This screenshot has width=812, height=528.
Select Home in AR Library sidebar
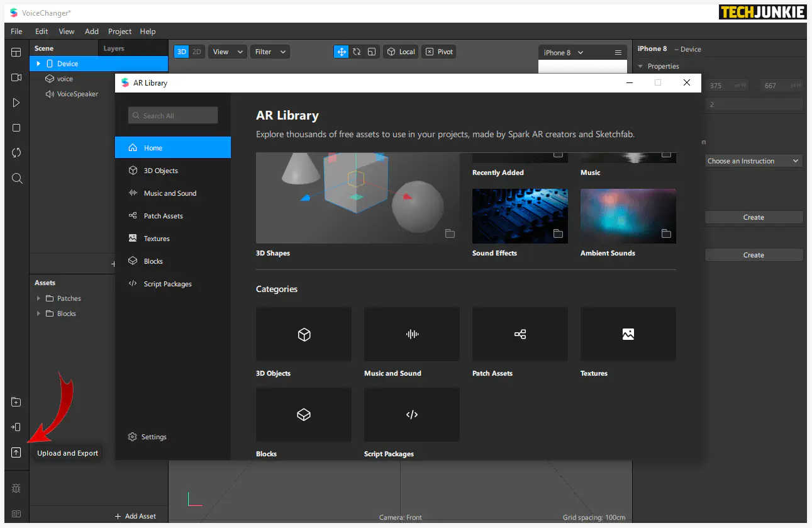[x=173, y=148]
